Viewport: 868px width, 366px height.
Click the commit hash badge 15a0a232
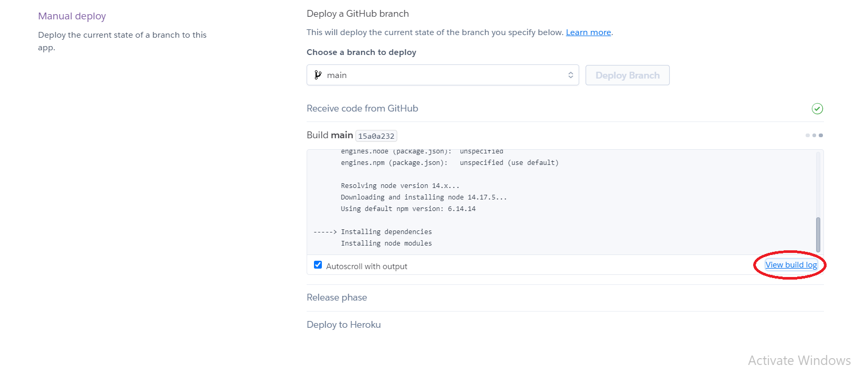tap(376, 136)
